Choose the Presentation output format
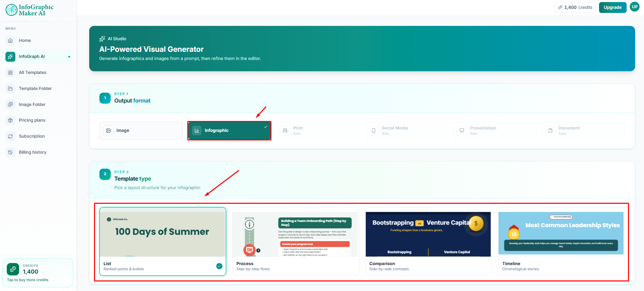Viewport: 644px width, 291px height. [x=494, y=131]
